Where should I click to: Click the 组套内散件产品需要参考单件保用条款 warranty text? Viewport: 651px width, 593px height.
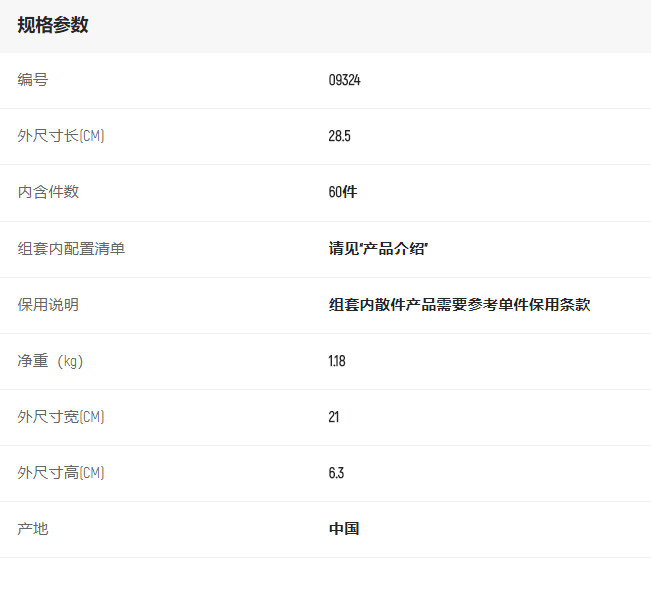[x=459, y=305]
